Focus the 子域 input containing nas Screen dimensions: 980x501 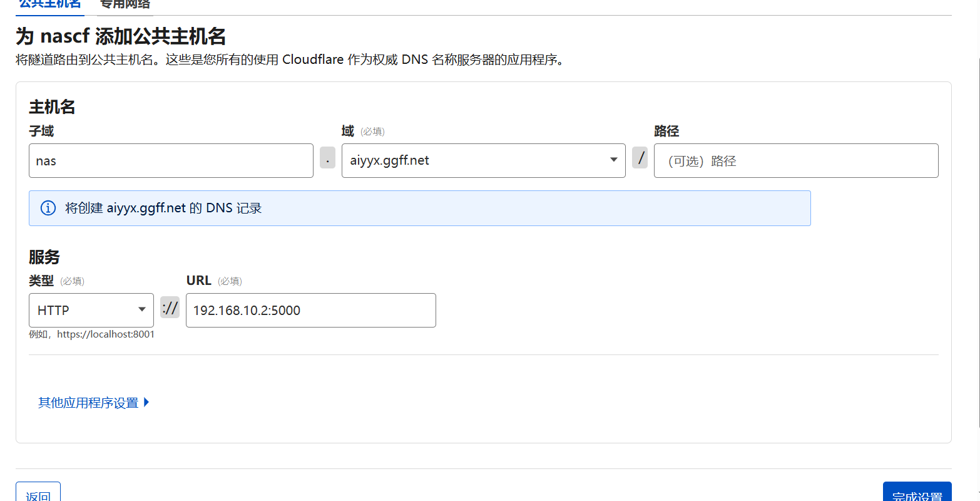[171, 161]
